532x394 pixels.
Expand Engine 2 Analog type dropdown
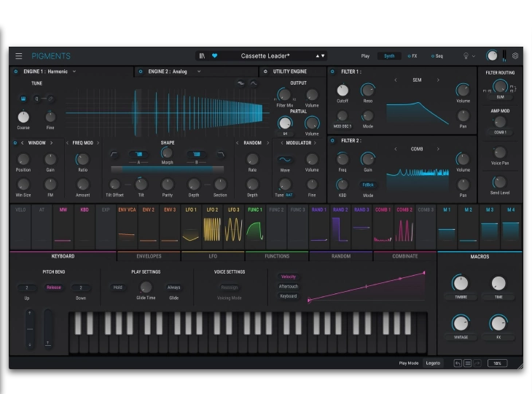point(198,72)
